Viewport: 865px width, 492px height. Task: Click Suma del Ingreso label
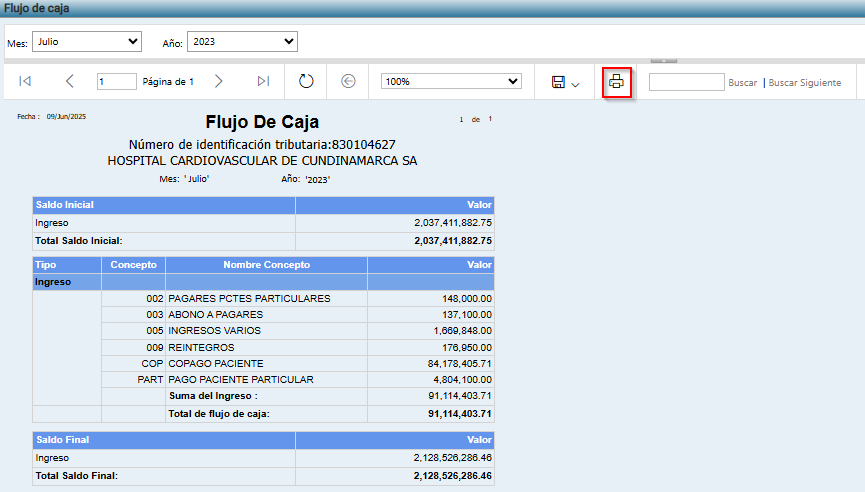pyautogui.click(x=213, y=395)
